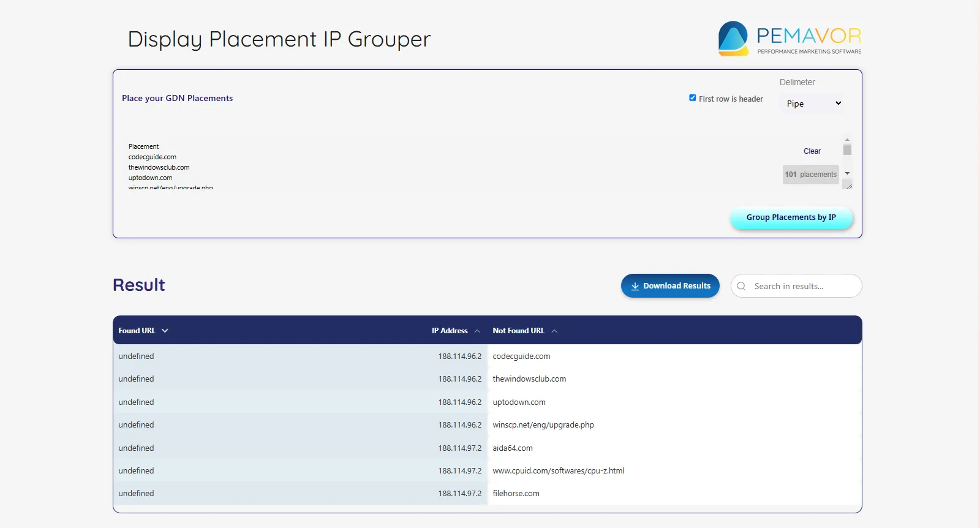Sort by Not Found URL arrow
Image resolution: width=980 pixels, height=528 pixels.
[x=554, y=331]
